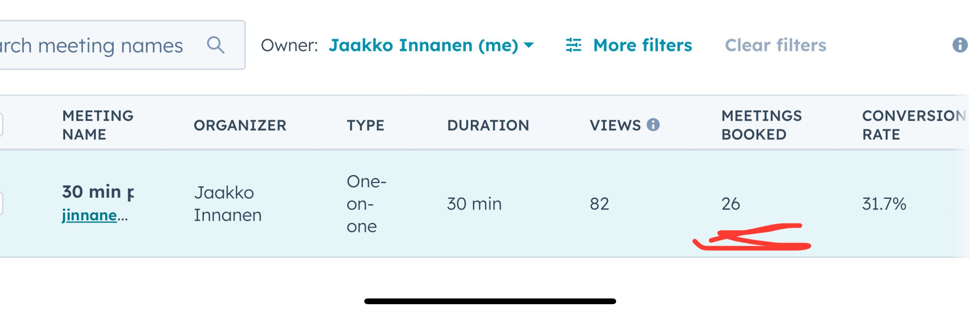The image size is (980, 313).
Task: Sort by the Views column header
Action: (x=615, y=125)
